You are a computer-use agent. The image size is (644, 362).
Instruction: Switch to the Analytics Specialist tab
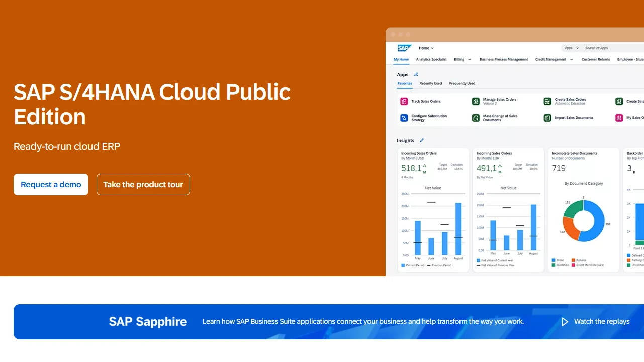click(431, 59)
